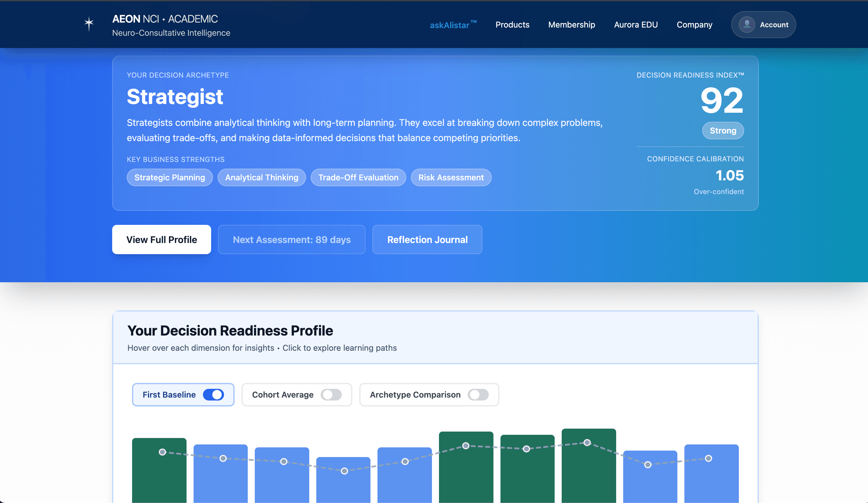The height and width of the screenshot is (503, 868).
Task: Click the AEON star logo icon
Action: [89, 24]
